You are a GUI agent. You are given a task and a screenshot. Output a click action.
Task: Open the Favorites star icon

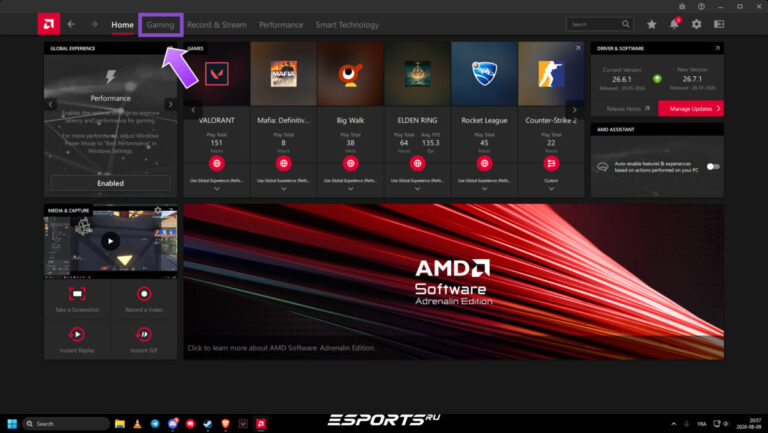(x=651, y=24)
